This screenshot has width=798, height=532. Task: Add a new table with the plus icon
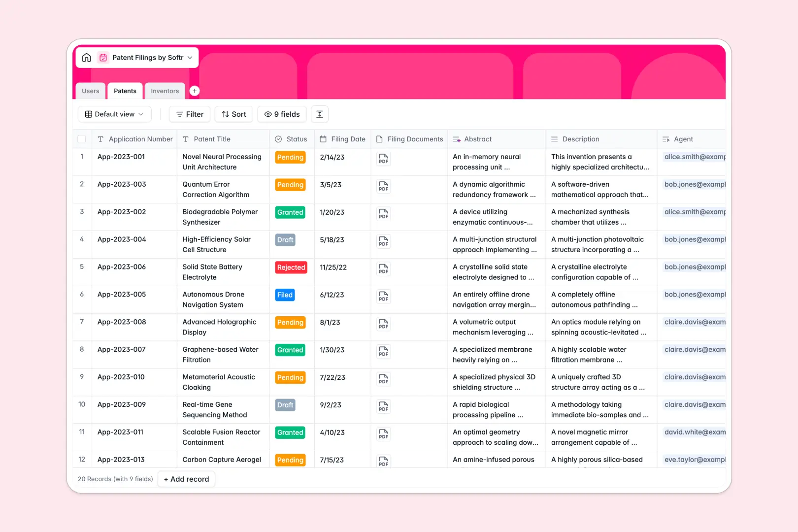[x=194, y=91]
